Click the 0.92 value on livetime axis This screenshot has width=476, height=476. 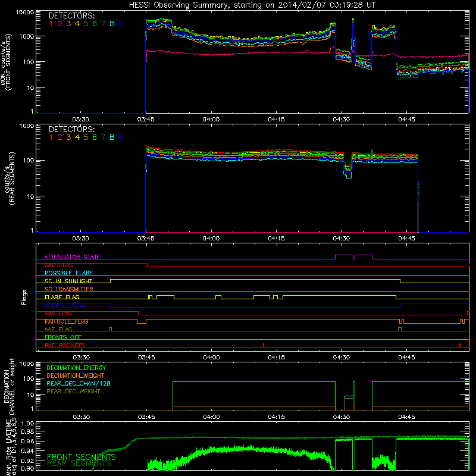click(x=28, y=461)
